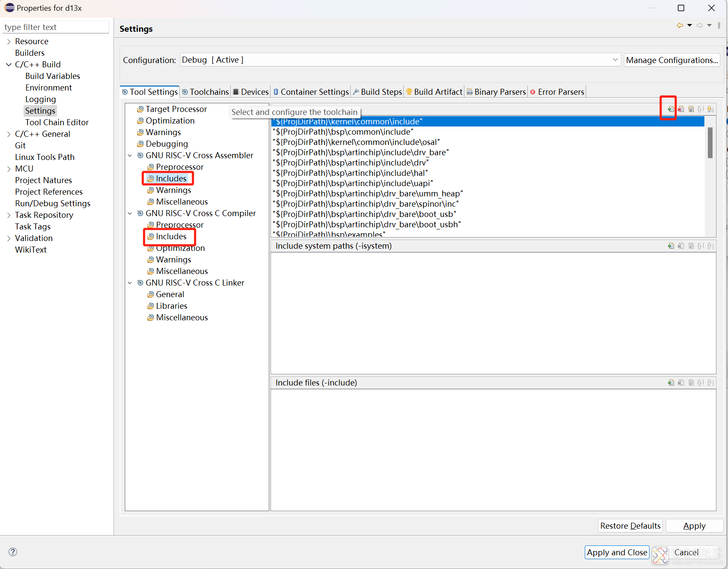Collapse the C/C++ Build node
Image resolution: width=728 pixels, height=569 pixels.
point(9,65)
